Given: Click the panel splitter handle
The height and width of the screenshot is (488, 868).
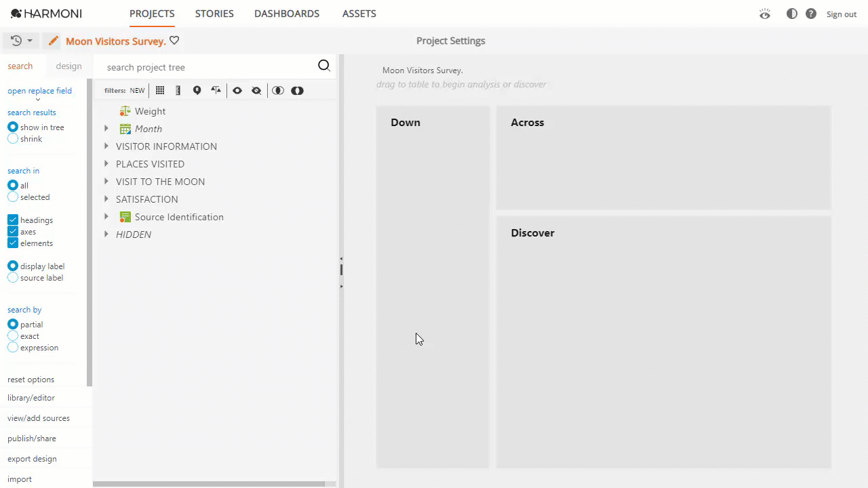Looking at the screenshot, I should point(341,270).
